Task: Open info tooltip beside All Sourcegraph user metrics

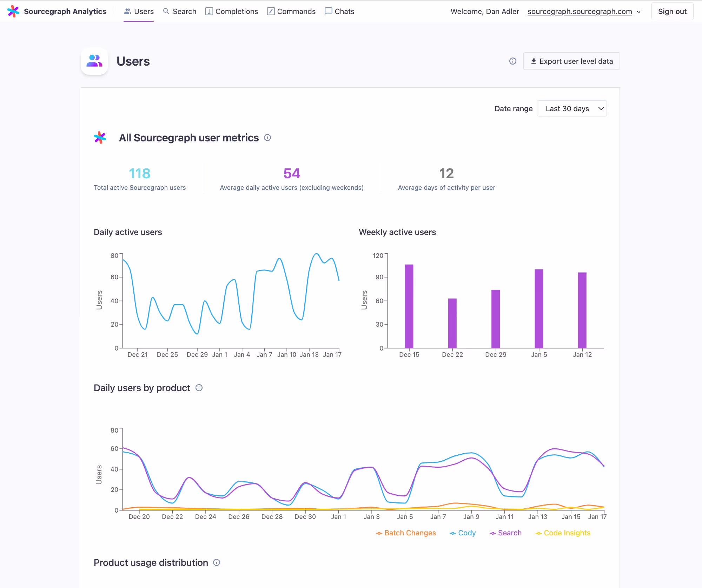Action: pos(267,138)
